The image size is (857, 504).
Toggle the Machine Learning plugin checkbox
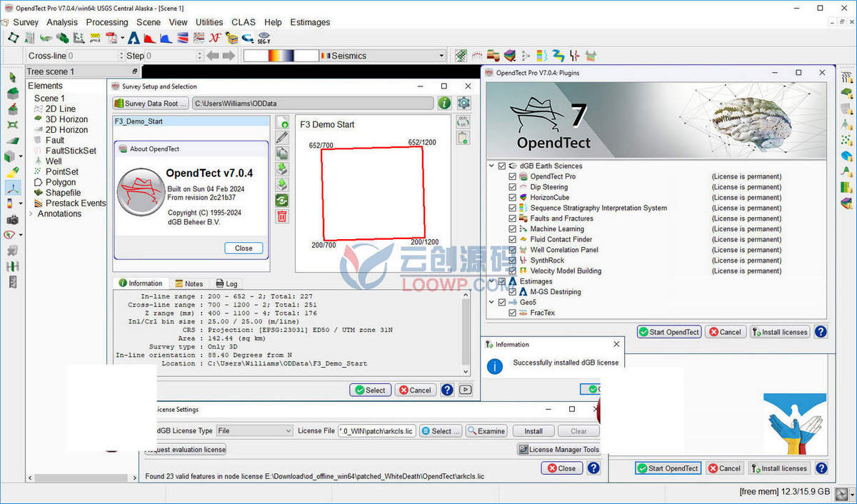(x=513, y=229)
